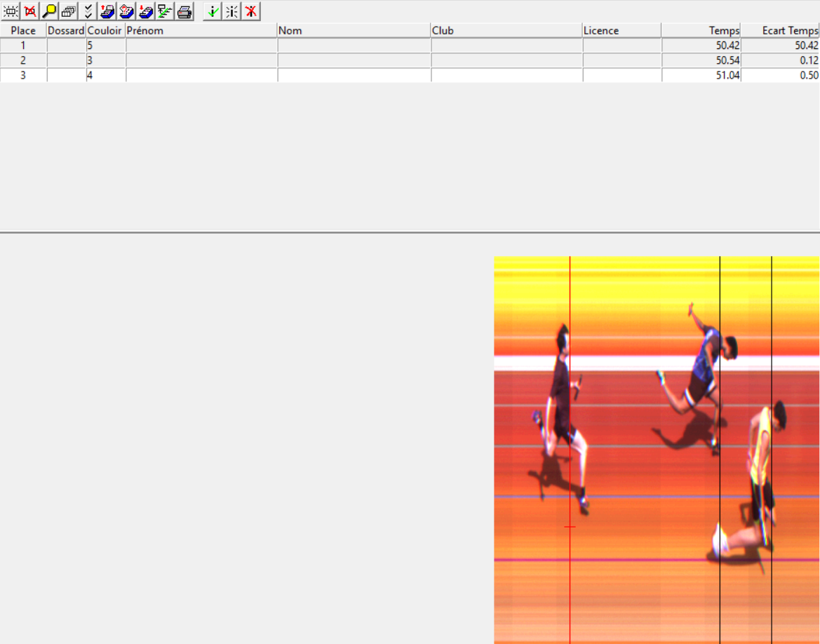The image size is (820, 644).
Task: Select the time 51.04 cell
Action: [x=701, y=75]
